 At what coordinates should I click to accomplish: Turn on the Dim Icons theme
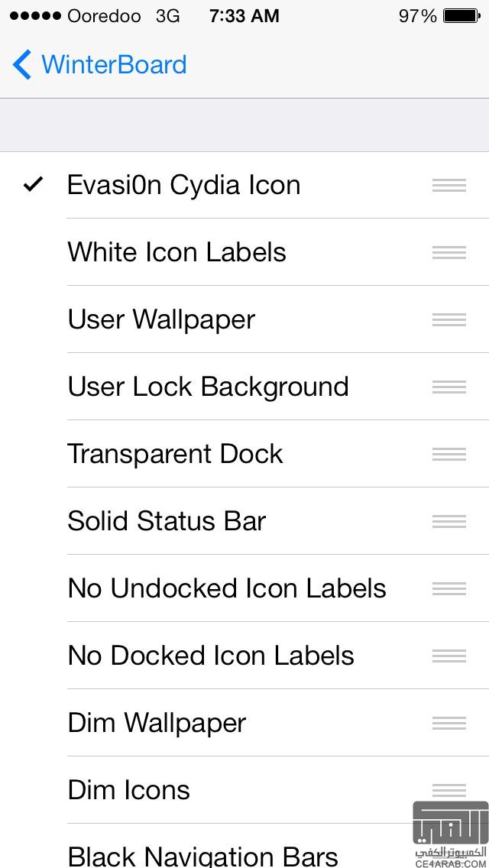coord(128,790)
